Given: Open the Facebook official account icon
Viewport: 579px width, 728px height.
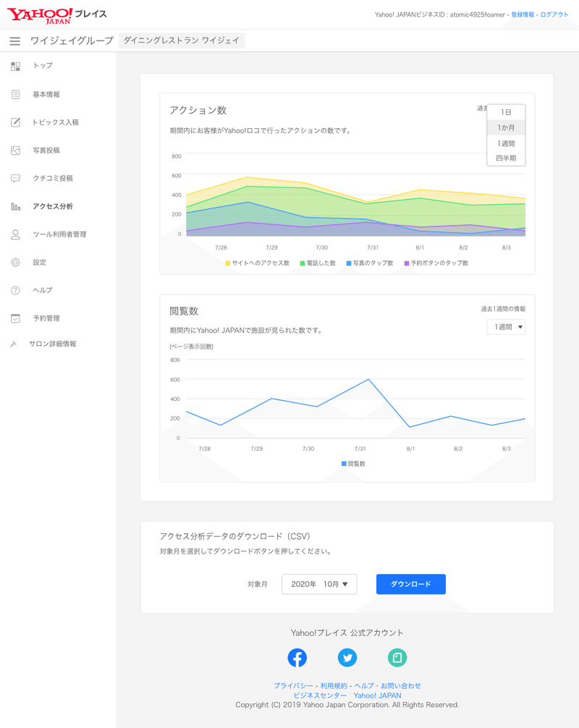Looking at the screenshot, I should 297,657.
